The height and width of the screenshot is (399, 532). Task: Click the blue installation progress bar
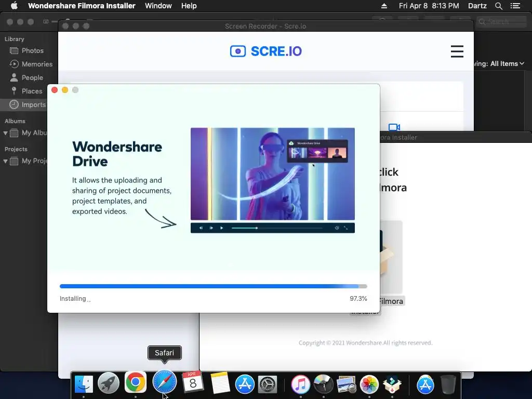click(x=214, y=286)
